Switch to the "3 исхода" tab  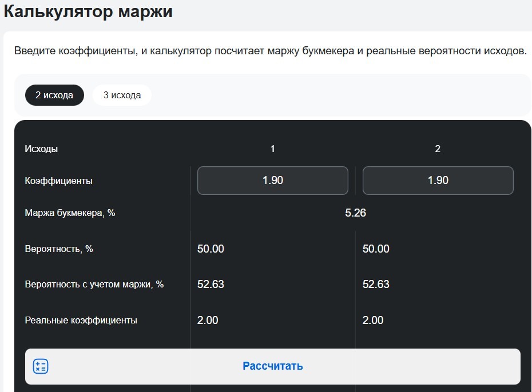[122, 95]
